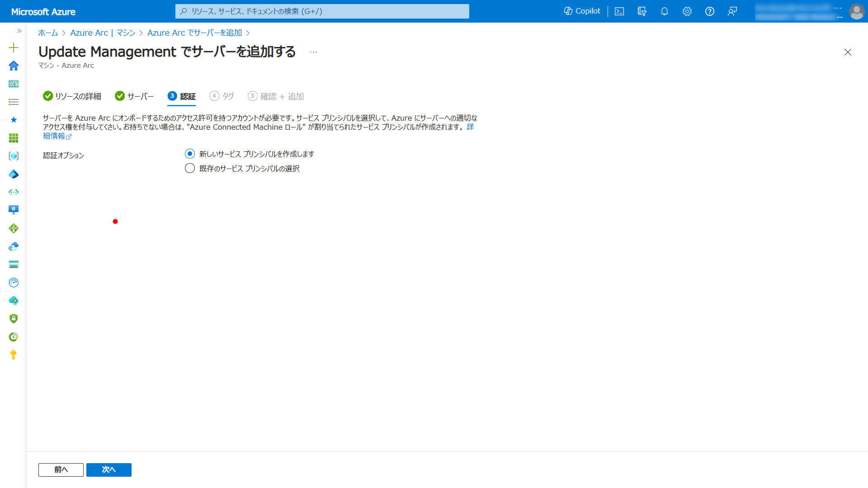Open the angle-brackets network sidebar icon
Image resolution: width=868 pixels, height=488 pixels.
coord(14,192)
